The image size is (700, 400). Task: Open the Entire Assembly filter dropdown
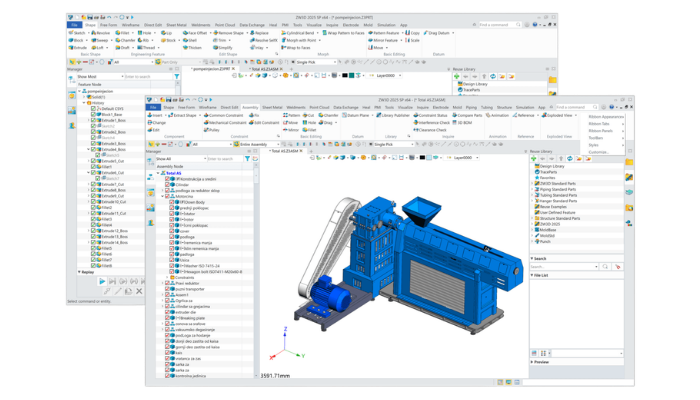(x=257, y=144)
